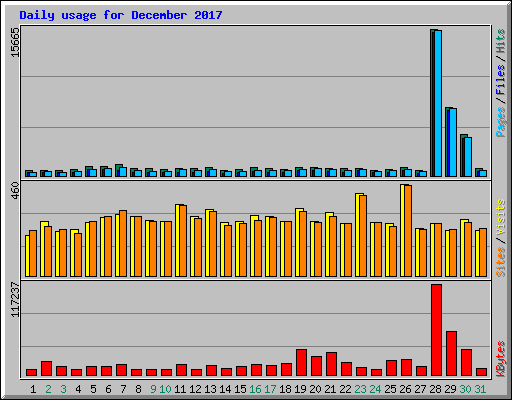Click the Files legend label
This screenshot has height=400, width=512.
[501, 79]
